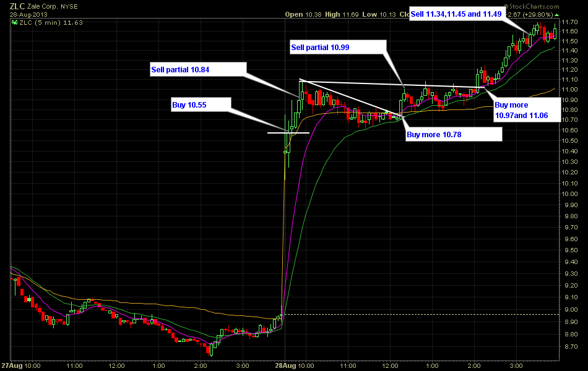Click the 9.60 price axis label
The image size is (588, 371).
tap(571, 239)
